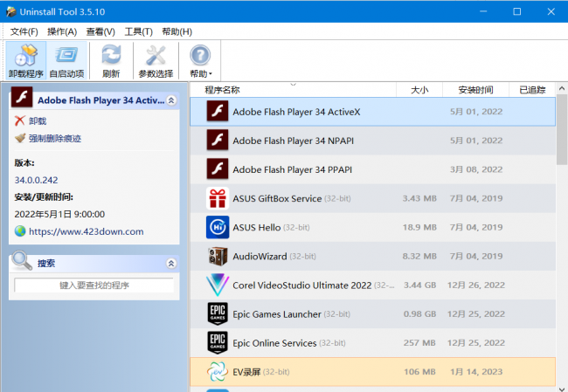
Task: Click the 257 MB size cell
Action: pos(419,343)
